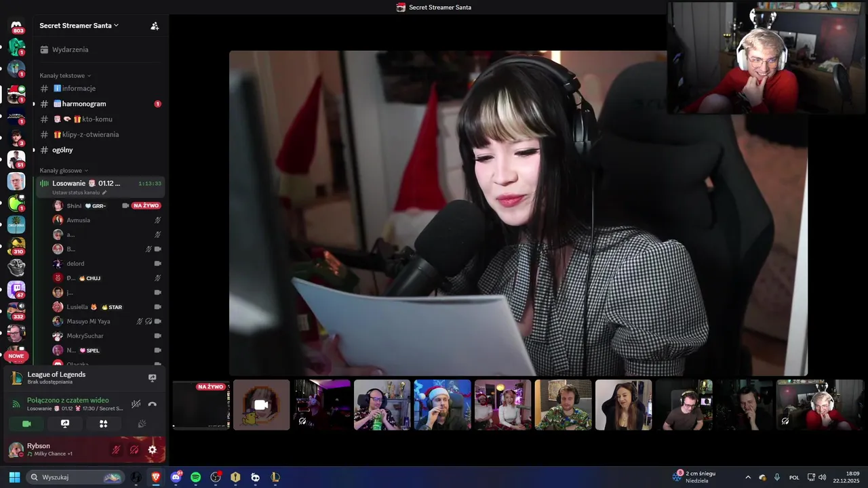
Task: Open the invite people icon beside server name
Action: [x=155, y=26]
